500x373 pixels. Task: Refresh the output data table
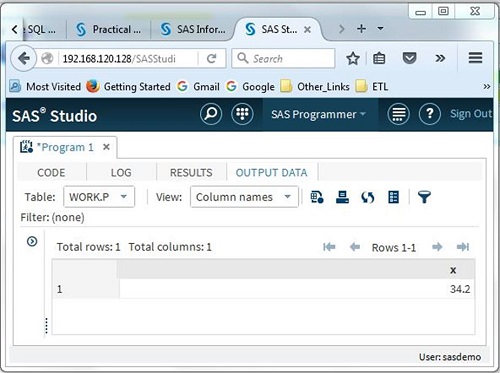(368, 197)
